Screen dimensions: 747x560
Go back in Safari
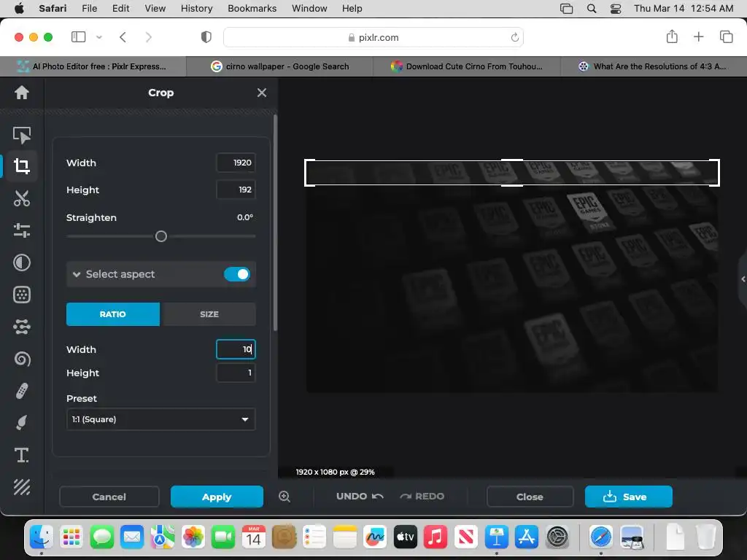coord(123,37)
